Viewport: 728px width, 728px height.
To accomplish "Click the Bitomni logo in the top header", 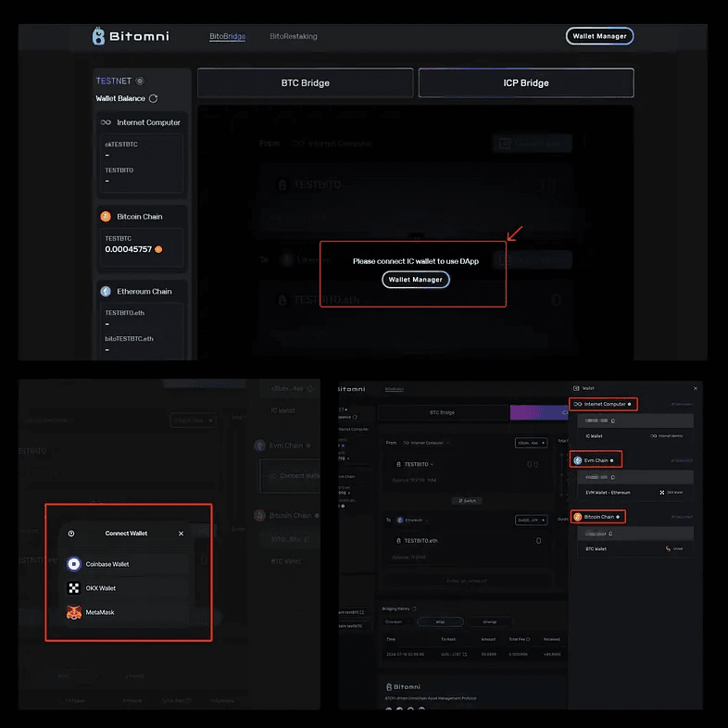I will [131, 36].
